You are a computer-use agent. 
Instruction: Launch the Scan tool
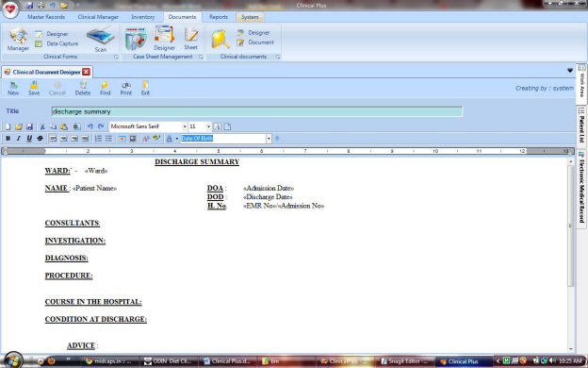point(101,40)
